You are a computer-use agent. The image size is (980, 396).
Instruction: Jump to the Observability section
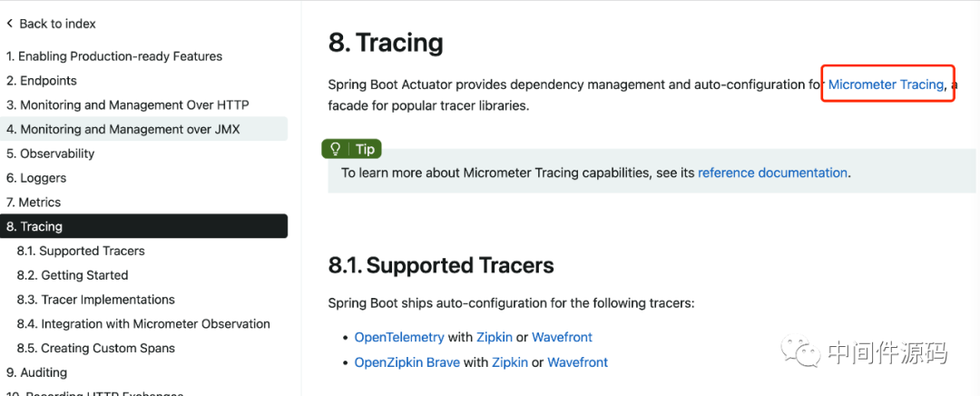click(51, 153)
